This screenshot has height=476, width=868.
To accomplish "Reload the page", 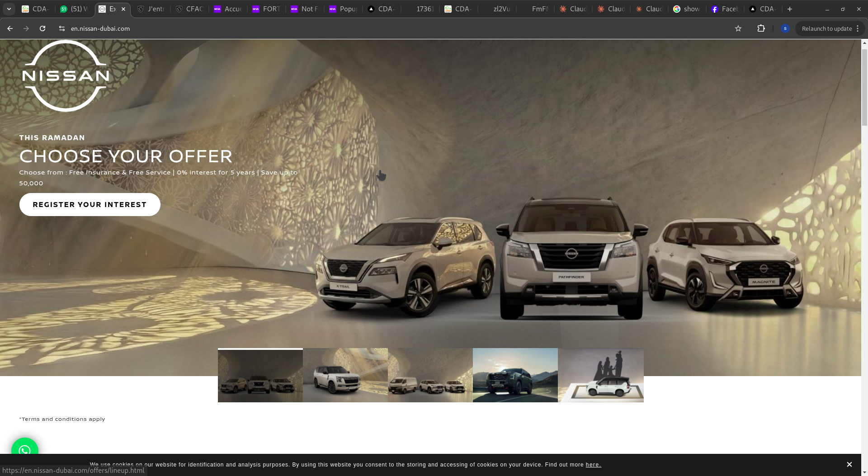I will pyautogui.click(x=42, y=28).
